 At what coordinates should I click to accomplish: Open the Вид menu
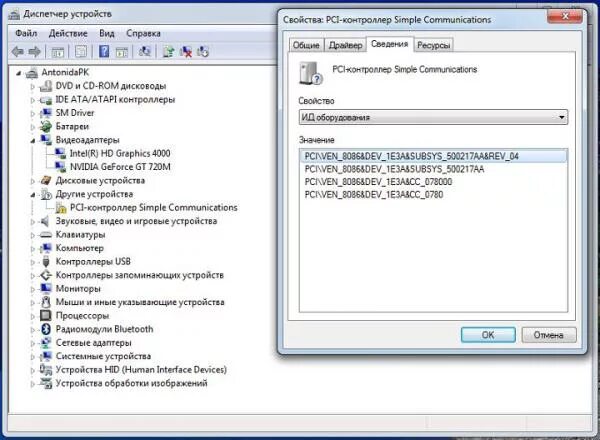tap(107, 33)
